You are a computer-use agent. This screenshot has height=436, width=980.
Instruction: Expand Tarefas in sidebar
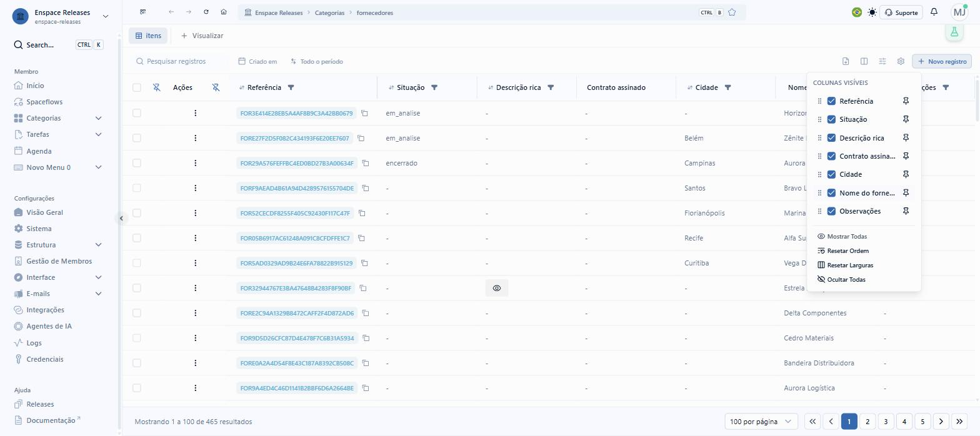[98, 134]
